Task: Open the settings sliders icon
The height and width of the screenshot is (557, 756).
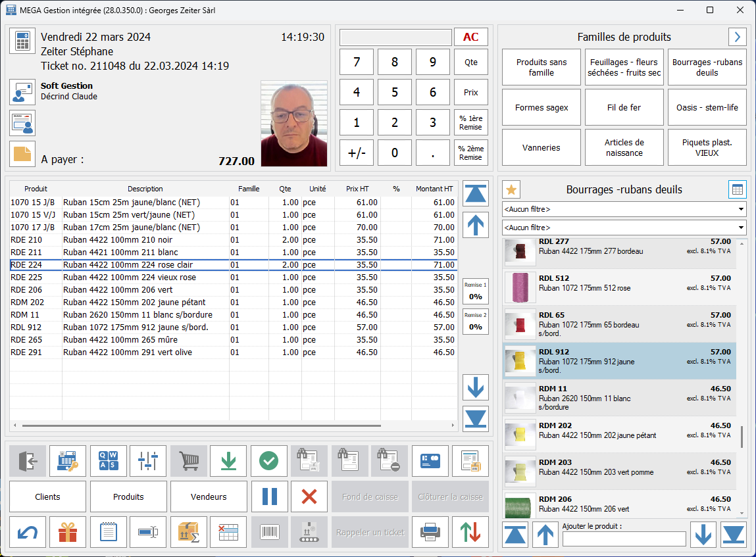Action: 148,461
